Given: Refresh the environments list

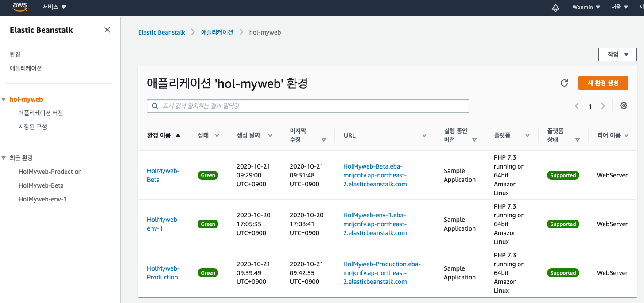Looking at the screenshot, I should [x=564, y=83].
